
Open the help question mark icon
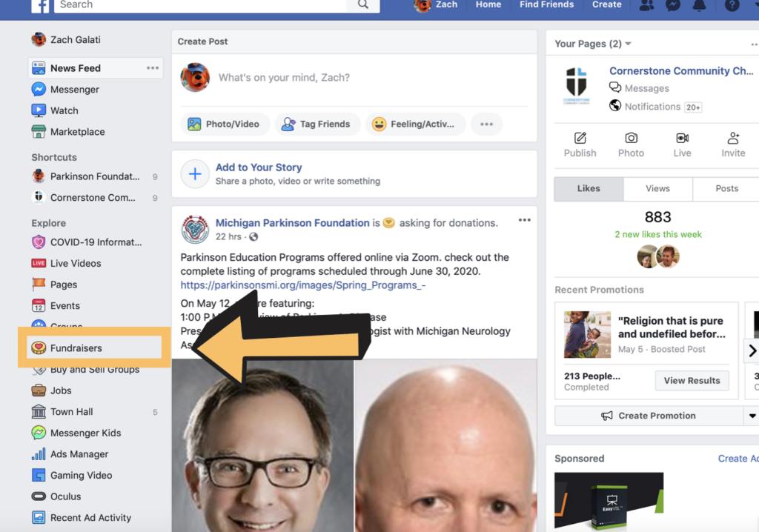[732, 5]
